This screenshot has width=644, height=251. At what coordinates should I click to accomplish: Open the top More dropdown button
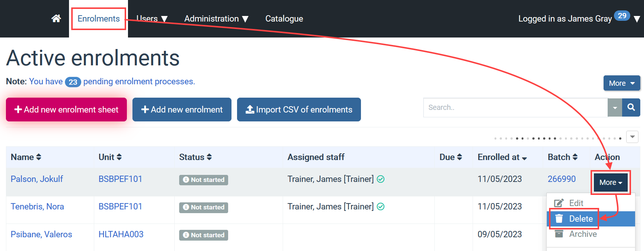click(621, 83)
